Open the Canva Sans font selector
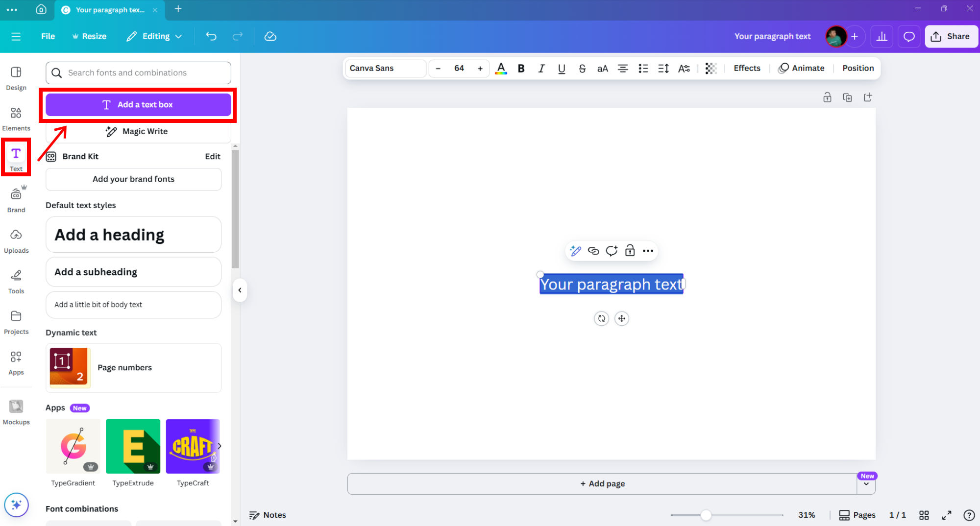This screenshot has width=980, height=526. point(385,69)
